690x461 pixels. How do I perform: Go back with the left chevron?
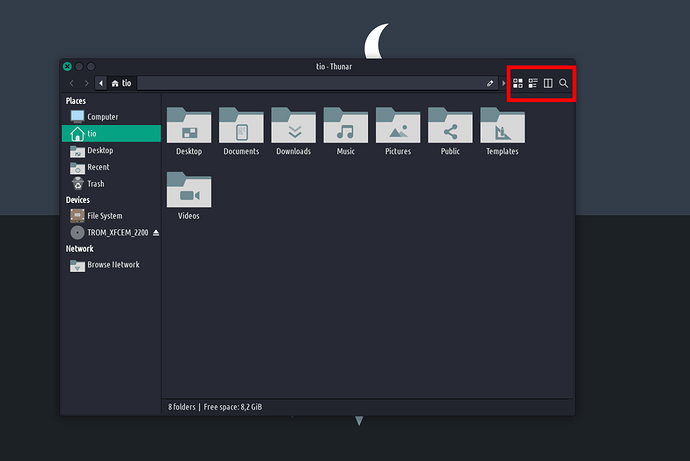pyautogui.click(x=72, y=83)
